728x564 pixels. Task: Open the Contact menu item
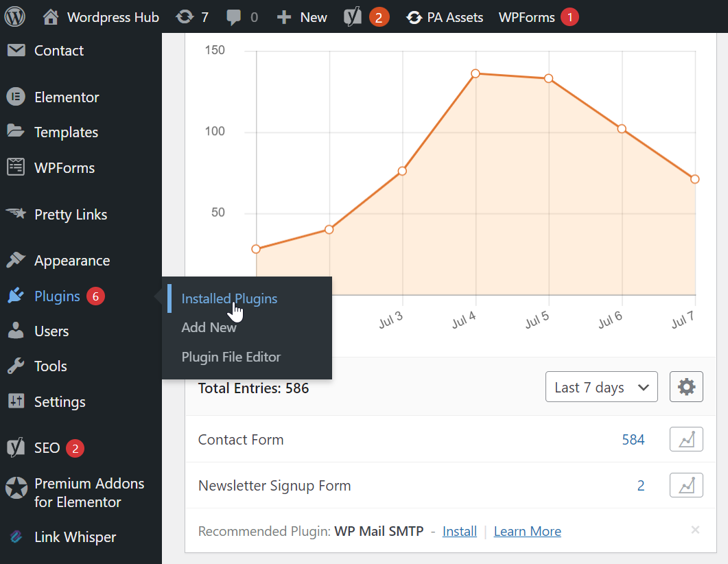pos(59,50)
